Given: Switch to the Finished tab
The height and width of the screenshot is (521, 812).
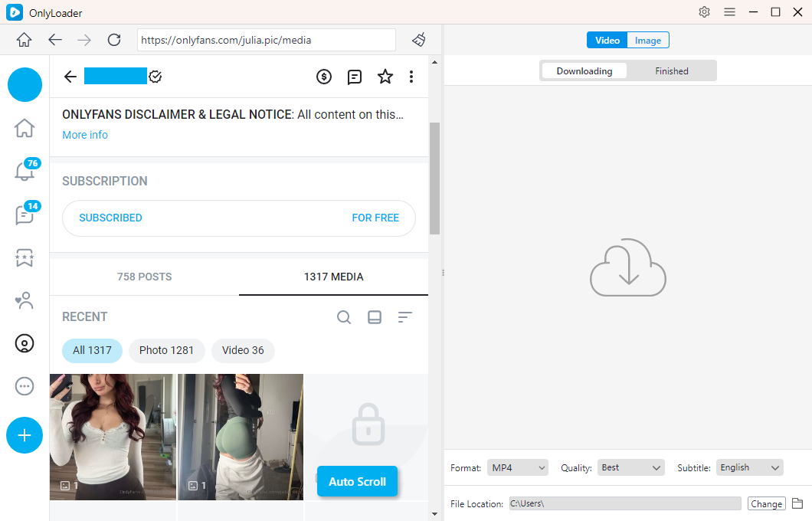Looking at the screenshot, I should pyautogui.click(x=671, y=71).
